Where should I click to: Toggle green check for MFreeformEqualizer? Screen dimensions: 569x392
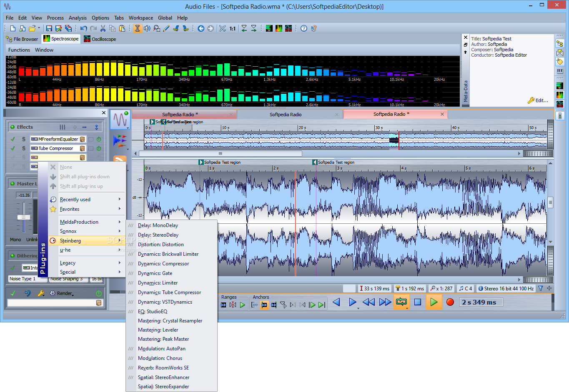(13, 139)
